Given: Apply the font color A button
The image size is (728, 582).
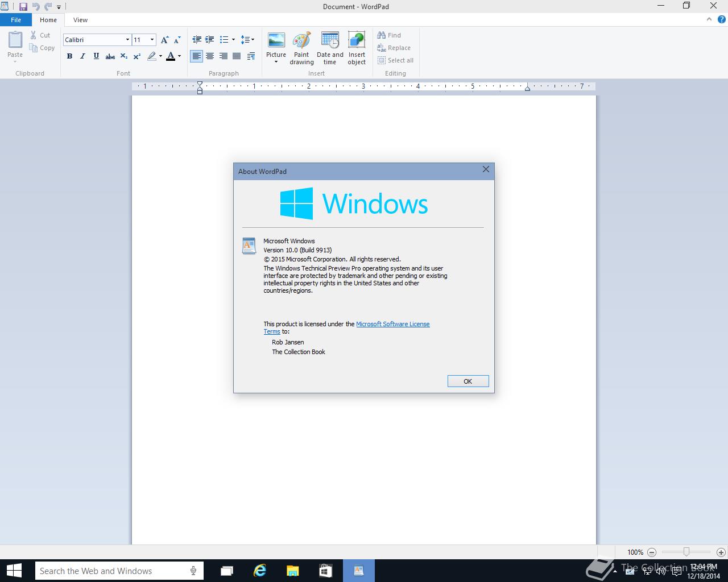Looking at the screenshot, I should pos(171,56).
